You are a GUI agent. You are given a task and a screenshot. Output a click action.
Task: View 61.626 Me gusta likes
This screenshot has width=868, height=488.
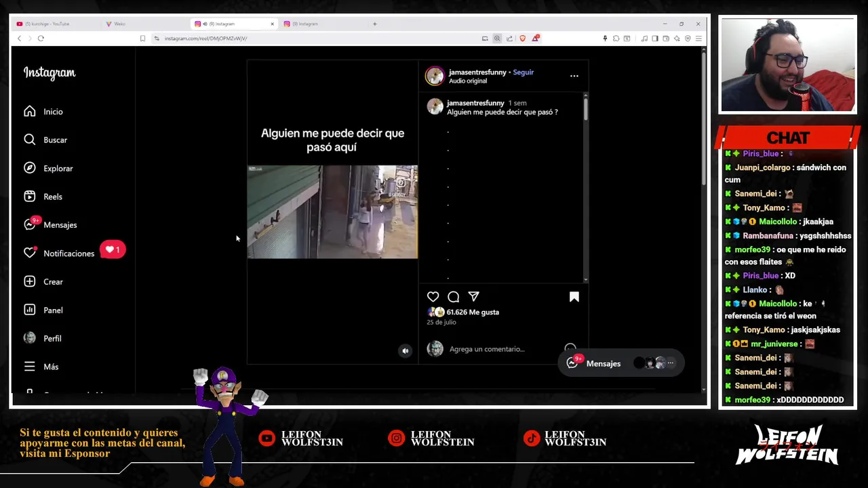473,312
